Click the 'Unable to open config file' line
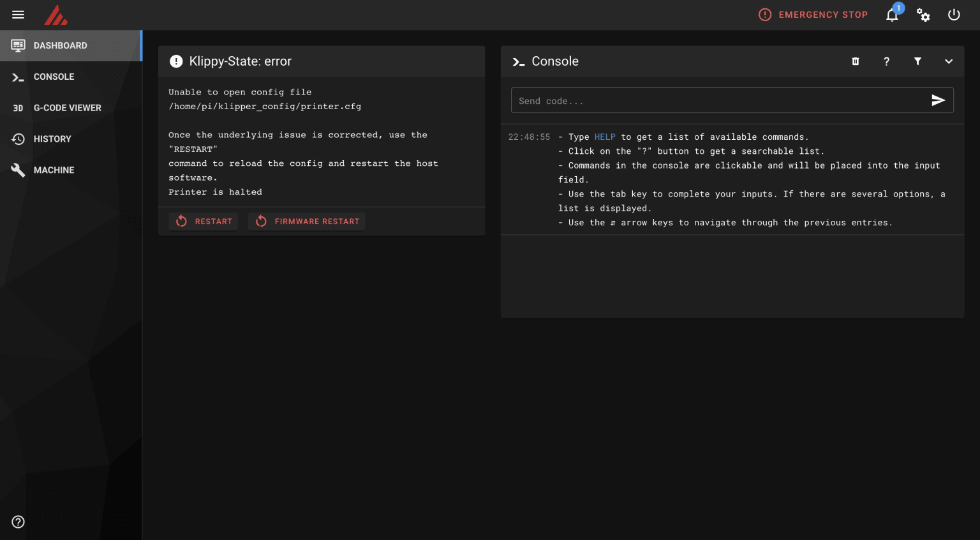980x540 pixels. (240, 93)
